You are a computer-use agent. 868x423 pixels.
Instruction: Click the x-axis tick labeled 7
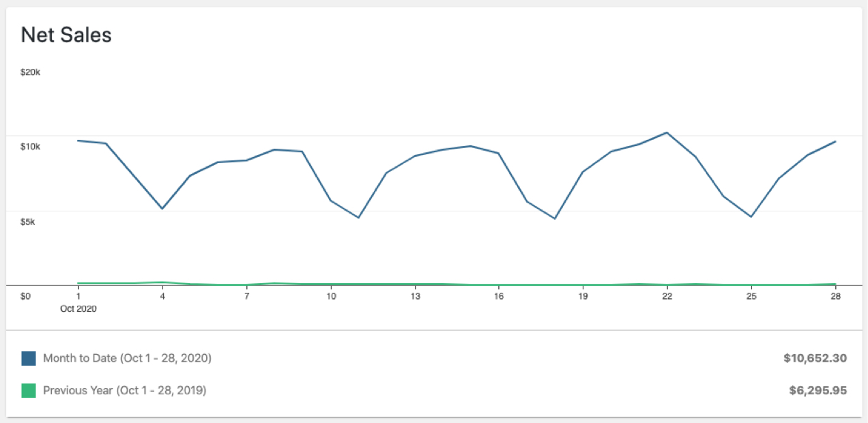tap(246, 296)
